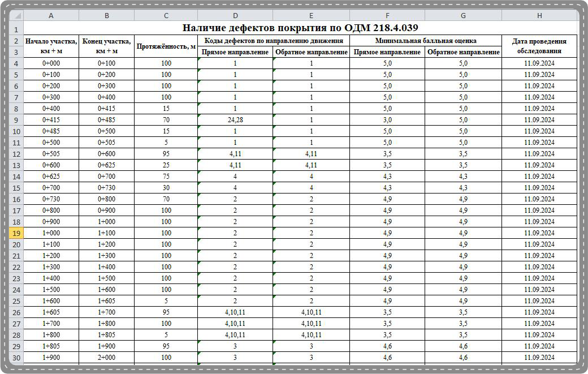Click length cell '25' in row 13

pyautogui.click(x=166, y=165)
